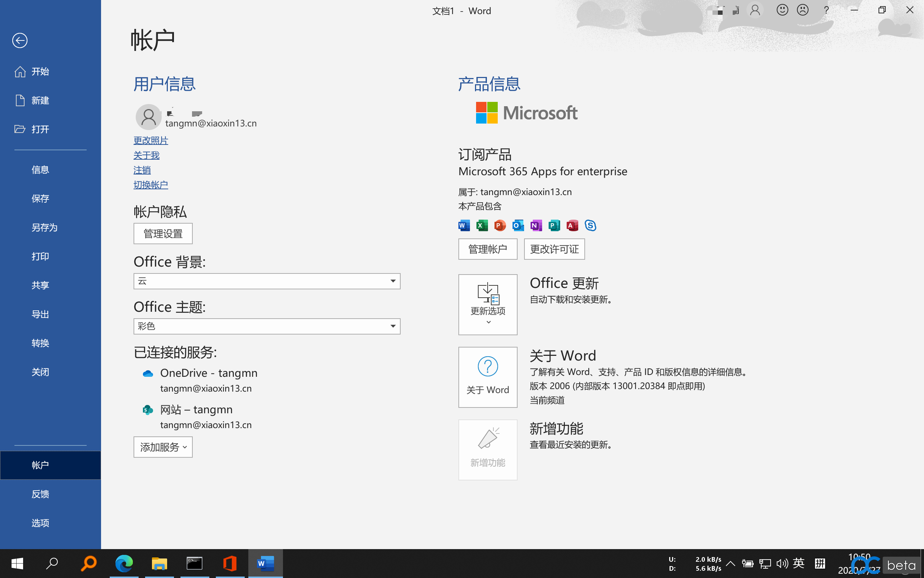Select the 帐户 sidebar entry

tap(51, 465)
